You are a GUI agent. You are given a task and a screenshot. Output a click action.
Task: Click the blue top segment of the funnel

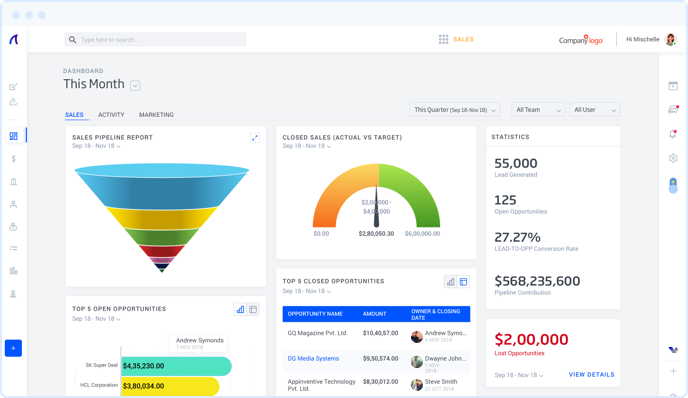point(162,186)
